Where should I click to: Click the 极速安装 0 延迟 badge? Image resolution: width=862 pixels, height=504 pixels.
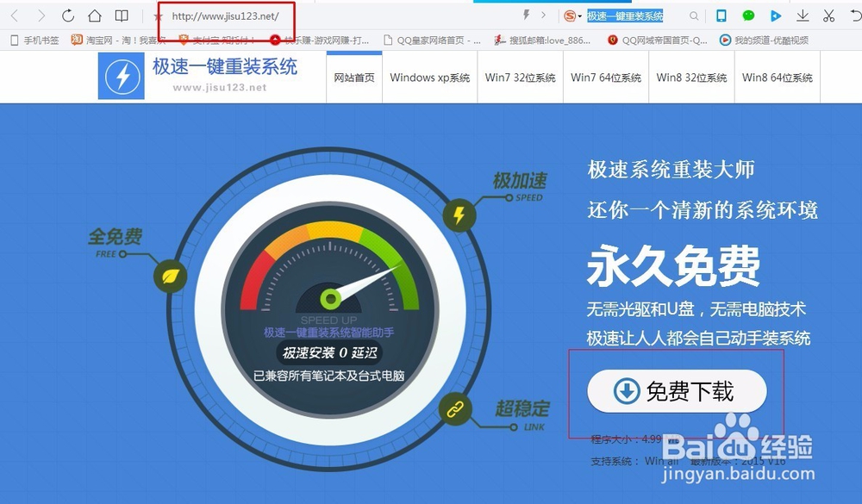(x=329, y=353)
